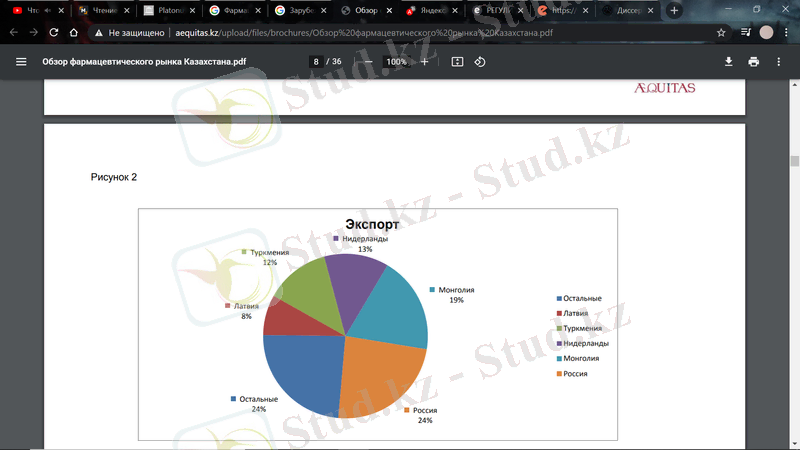Rotate the PDF document counterclockwise
The height and width of the screenshot is (450, 800).
480,61
